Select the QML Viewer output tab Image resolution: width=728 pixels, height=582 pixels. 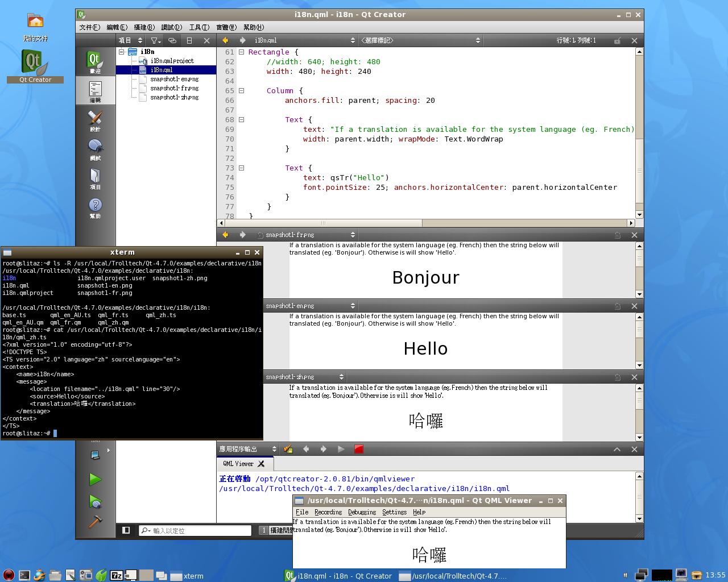(245, 464)
